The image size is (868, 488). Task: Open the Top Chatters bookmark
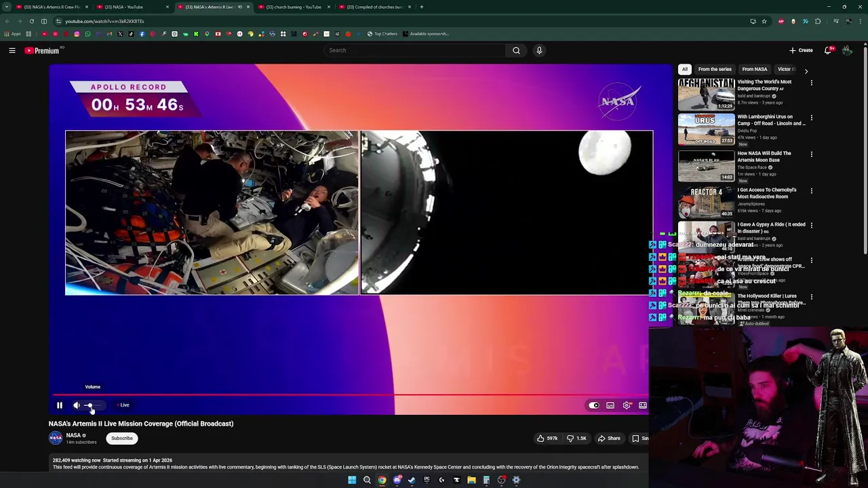[382, 34]
